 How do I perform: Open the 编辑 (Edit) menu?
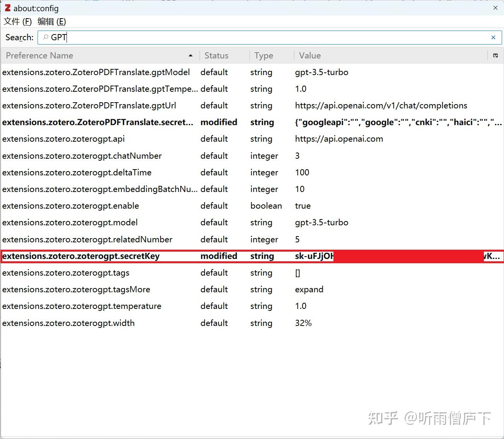click(51, 22)
